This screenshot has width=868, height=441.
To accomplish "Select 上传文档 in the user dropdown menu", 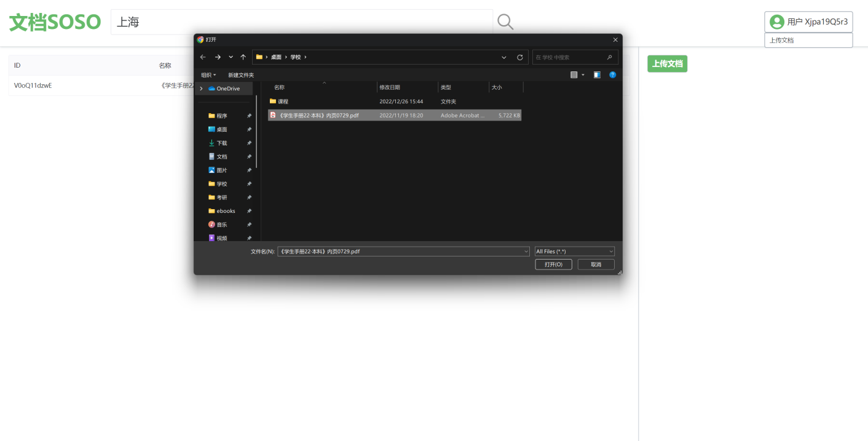I will pyautogui.click(x=808, y=40).
